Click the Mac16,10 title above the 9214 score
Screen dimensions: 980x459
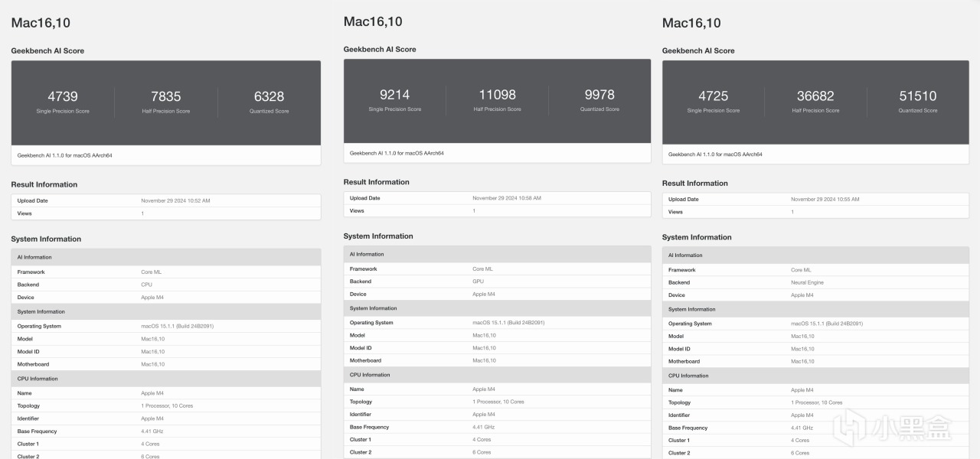coord(373,21)
